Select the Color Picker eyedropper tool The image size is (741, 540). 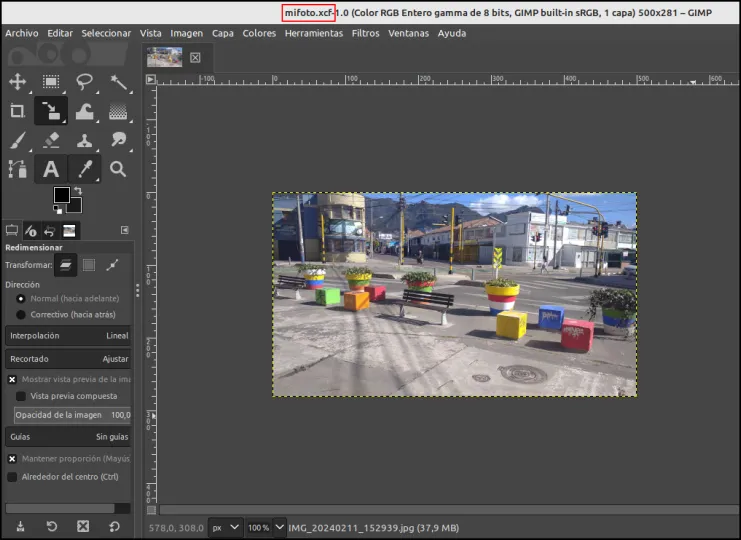[x=85, y=169]
